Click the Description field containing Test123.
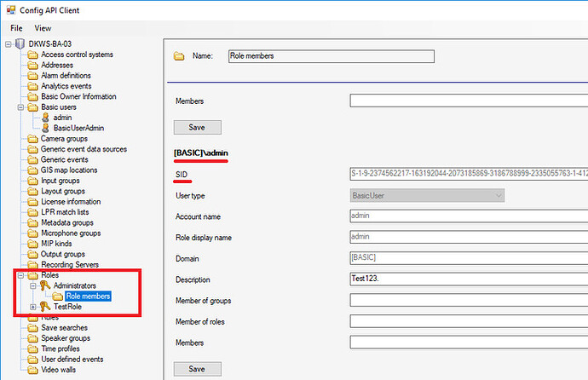Image resolution: width=588 pixels, height=380 pixels. (x=469, y=279)
